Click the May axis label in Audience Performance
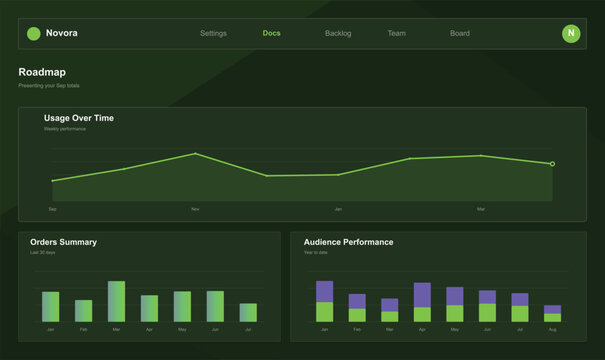The image size is (605, 360). click(x=455, y=330)
